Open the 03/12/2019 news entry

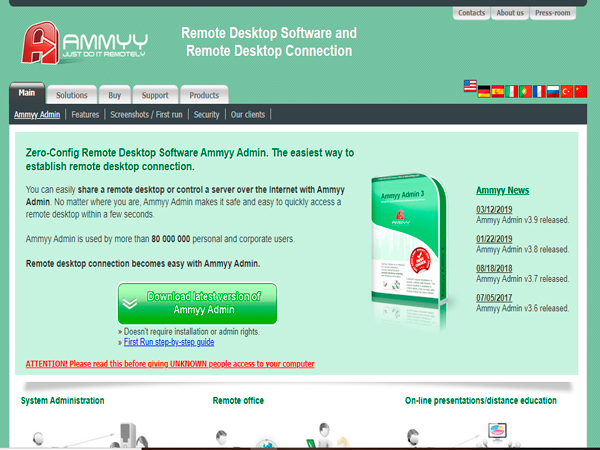(x=494, y=210)
